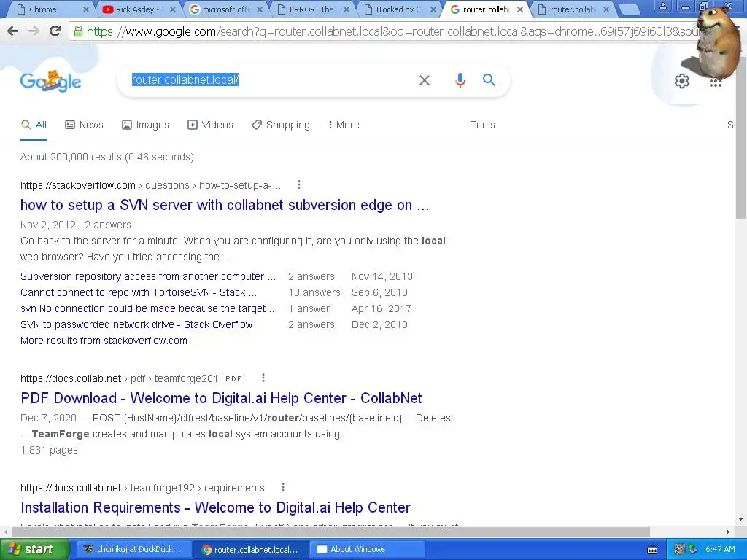Click the horizontal scrollbar thumb
The height and width of the screenshot is (560, 747).
click(x=331, y=532)
